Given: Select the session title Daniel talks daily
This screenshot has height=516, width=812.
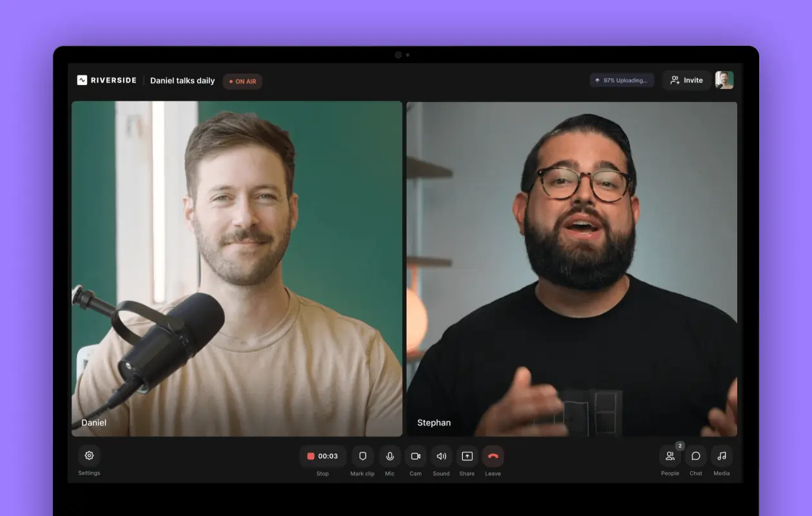Looking at the screenshot, I should [x=182, y=80].
